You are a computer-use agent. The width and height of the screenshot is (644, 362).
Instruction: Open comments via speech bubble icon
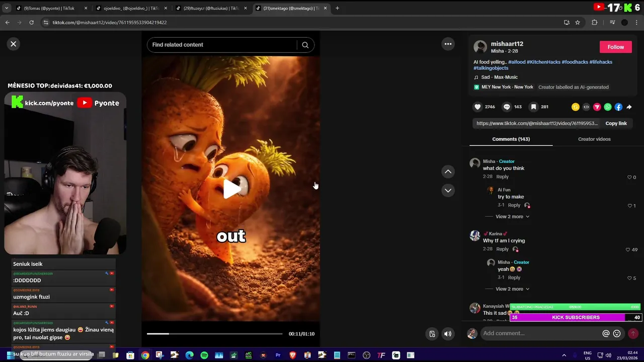pos(507,107)
